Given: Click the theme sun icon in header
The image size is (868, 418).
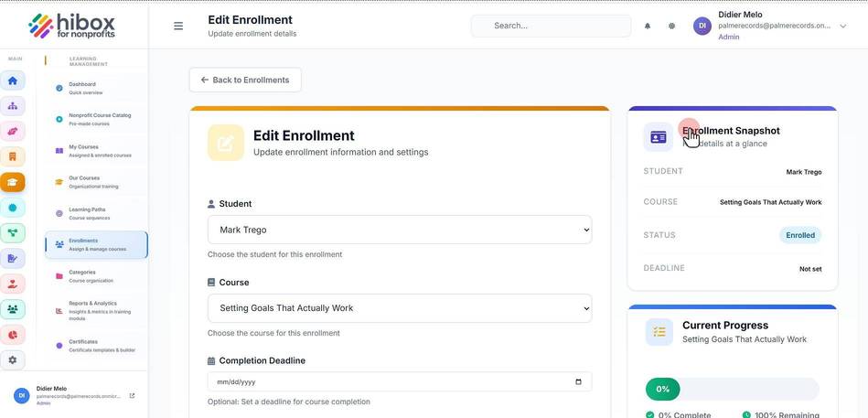Looking at the screenshot, I should tap(671, 26).
